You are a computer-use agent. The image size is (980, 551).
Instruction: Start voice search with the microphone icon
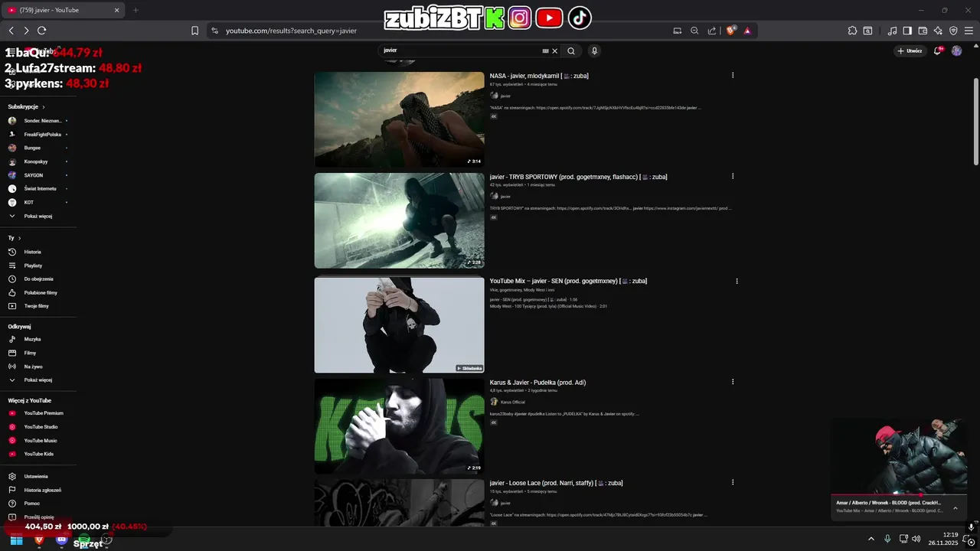click(x=594, y=51)
